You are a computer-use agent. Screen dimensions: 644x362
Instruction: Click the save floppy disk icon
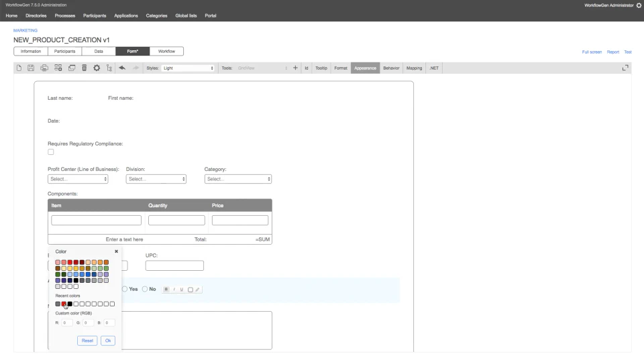[31, 68]
